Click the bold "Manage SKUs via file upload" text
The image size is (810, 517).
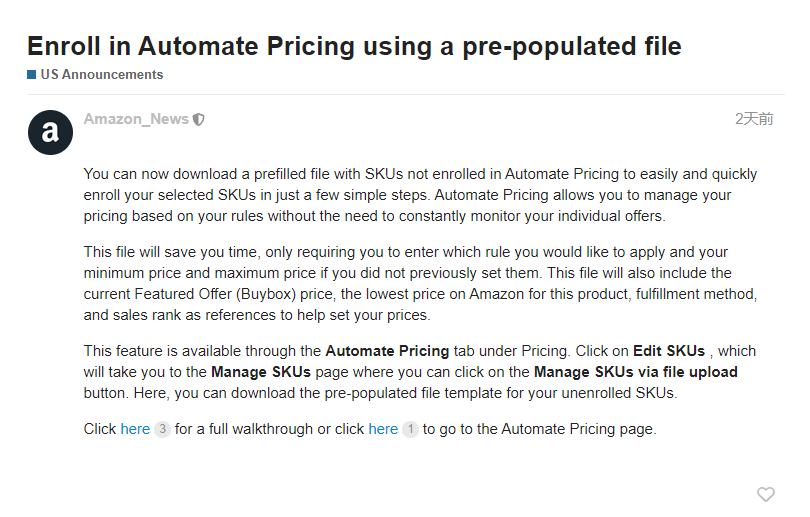[635, 372]
